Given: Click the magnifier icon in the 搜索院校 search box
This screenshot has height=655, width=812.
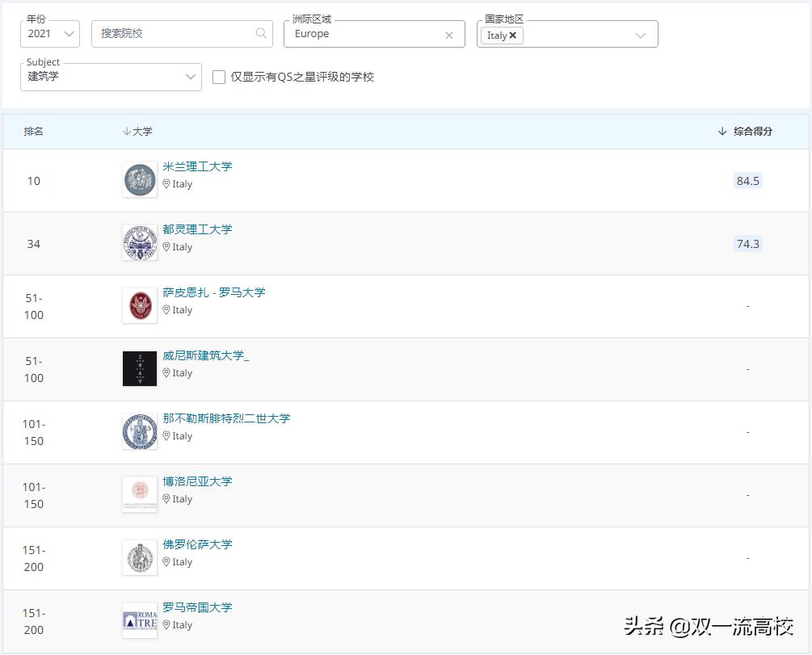Looking at the screenshot, I should click(260, 33).
